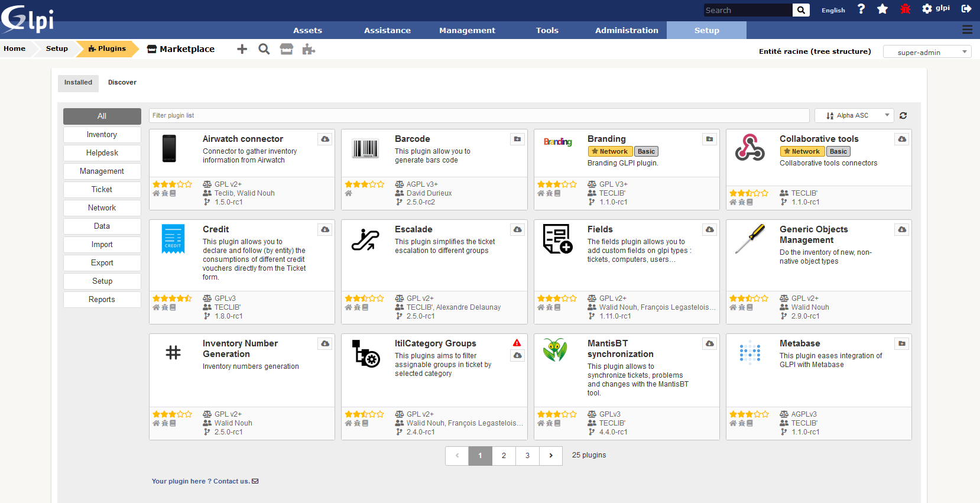Open the English language selector
This screenshot has height=503, width=980.
[833, 10]
